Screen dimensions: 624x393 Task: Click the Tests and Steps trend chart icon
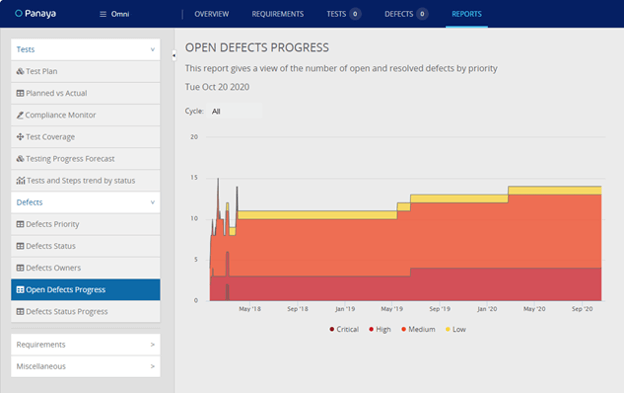pos(21,181)
